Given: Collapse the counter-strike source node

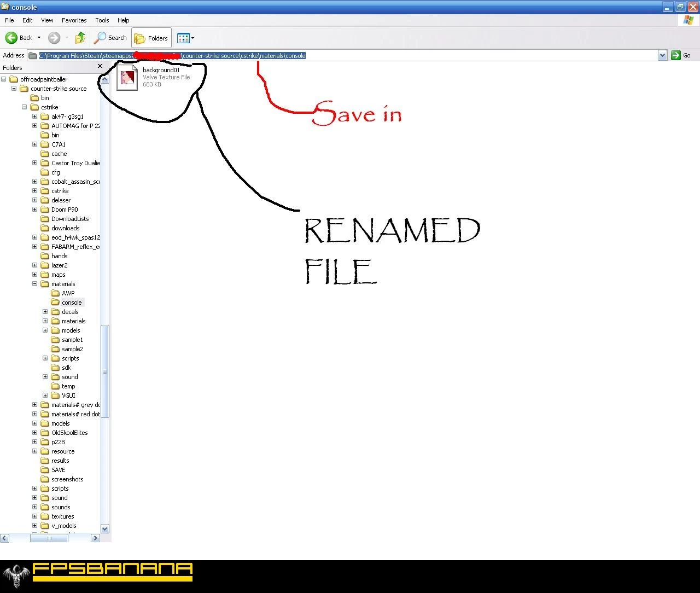Looking at the screenshot, I should pos(14,89).
